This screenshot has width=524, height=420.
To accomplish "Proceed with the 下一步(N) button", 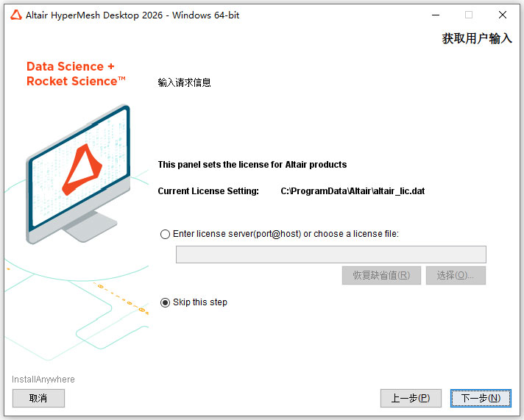I will pos(481,398).
